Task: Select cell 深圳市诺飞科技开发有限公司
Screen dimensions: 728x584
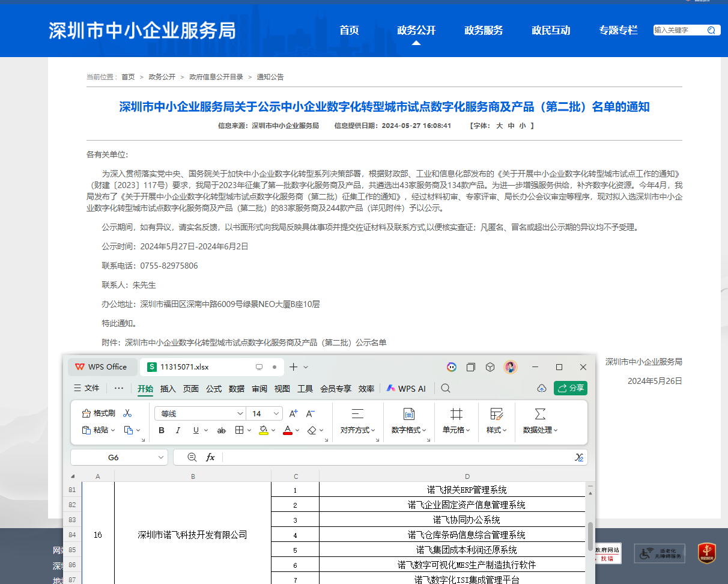Action: pos(192,535)
